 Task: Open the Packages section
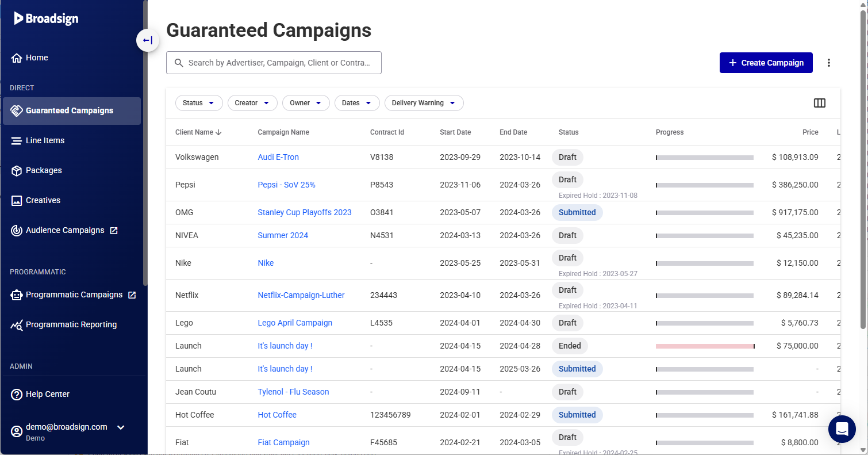pos(43,170)
